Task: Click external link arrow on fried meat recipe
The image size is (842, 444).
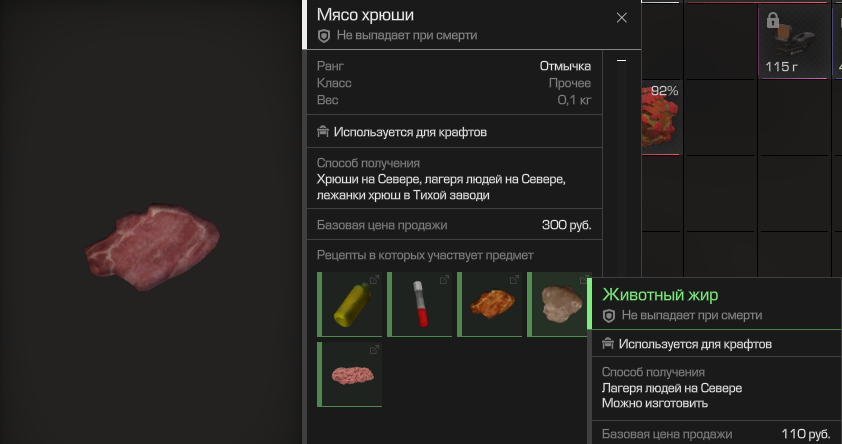Action: (514, 280)
